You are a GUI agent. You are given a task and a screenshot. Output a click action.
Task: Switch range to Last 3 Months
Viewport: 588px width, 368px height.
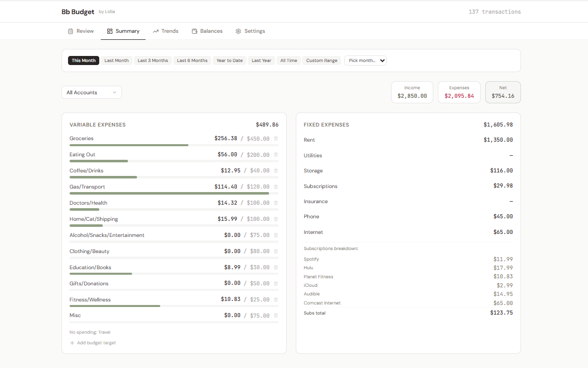[x=153, y=60]
